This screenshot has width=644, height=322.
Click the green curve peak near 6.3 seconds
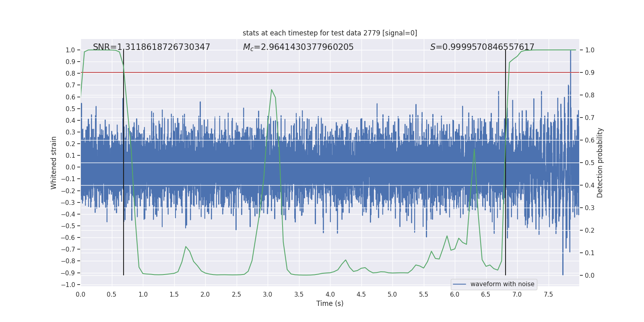[474, 149]
